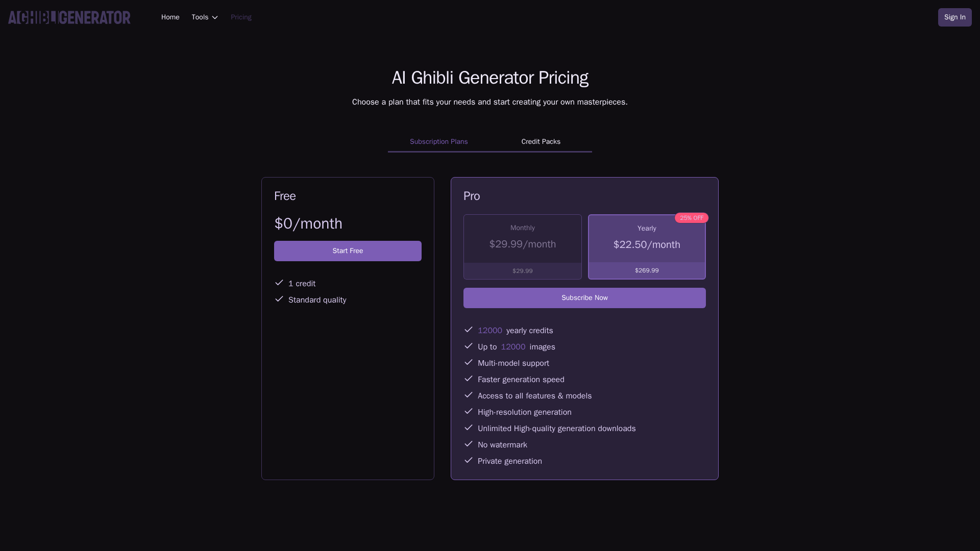Screen dimensions: 980x551
Task: Click Subscribe Now on the Pro plan
Action: tap(584, 298)
